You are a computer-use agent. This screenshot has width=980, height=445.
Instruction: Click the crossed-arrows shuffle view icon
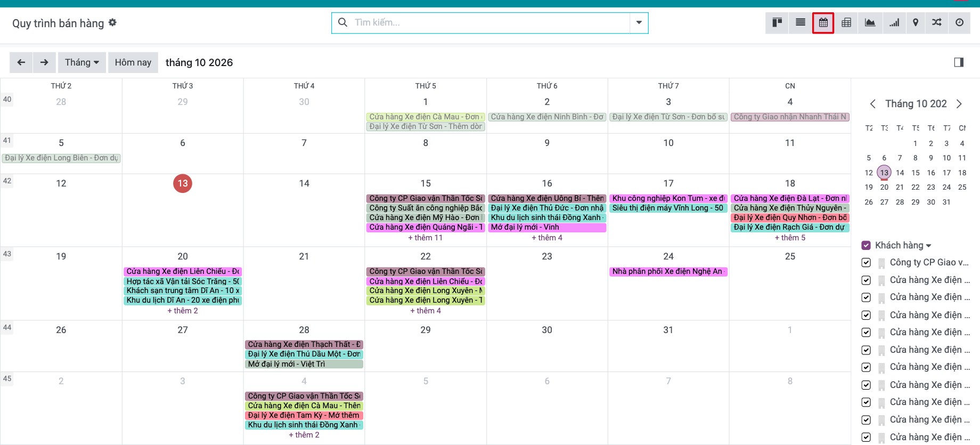point(937,22)
